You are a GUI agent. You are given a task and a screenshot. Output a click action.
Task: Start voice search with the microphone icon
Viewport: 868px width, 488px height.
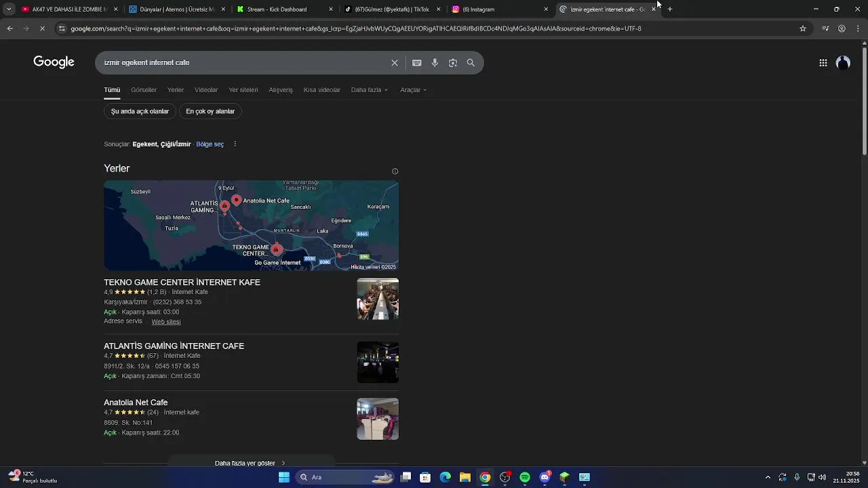tap(435, 62)
